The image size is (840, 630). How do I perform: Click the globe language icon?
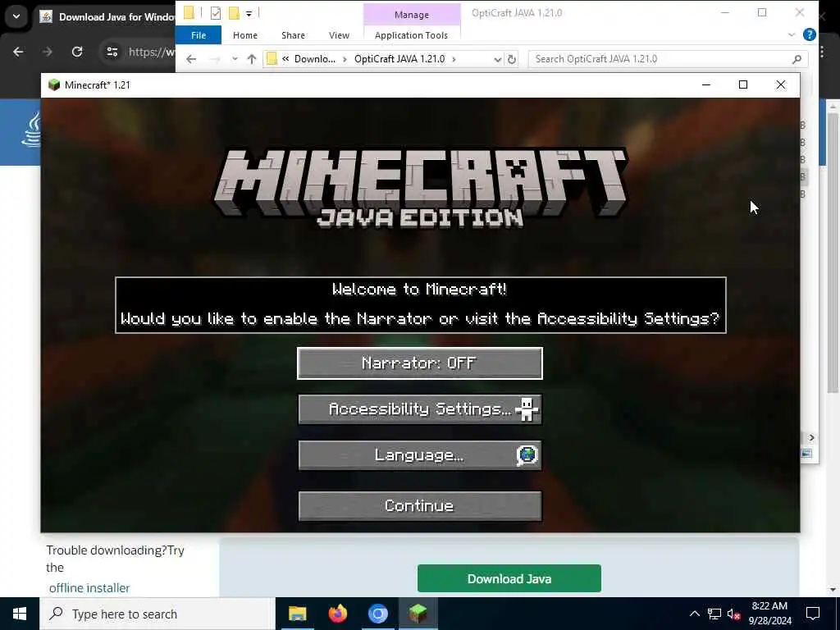[x=527, y=455]
